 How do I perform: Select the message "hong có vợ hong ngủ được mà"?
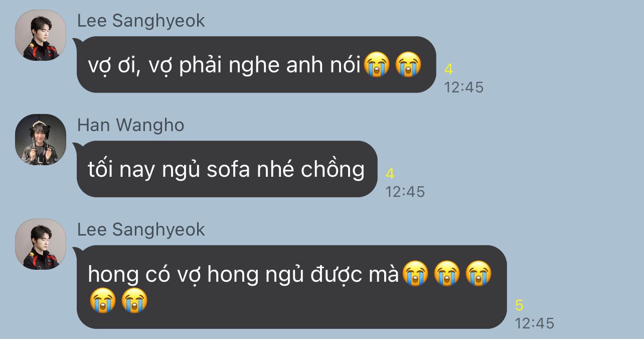click(x=291, y=287)
